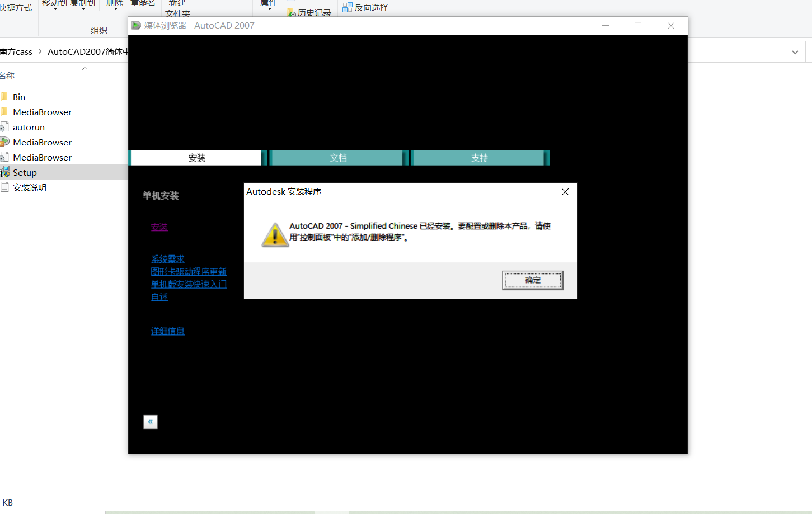Click the 反向选择 ribbon command
The image size is (812, 514).
[365, 7]
